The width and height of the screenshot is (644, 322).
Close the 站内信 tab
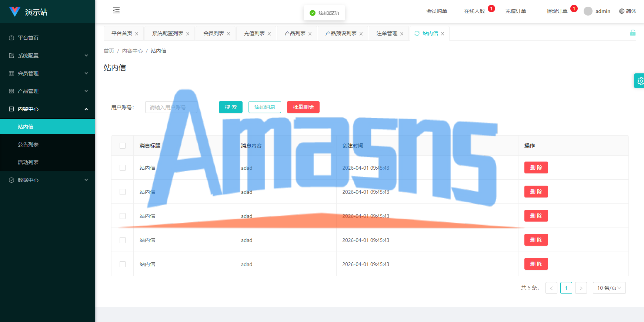pyautogui.click(x=443, y=34)
